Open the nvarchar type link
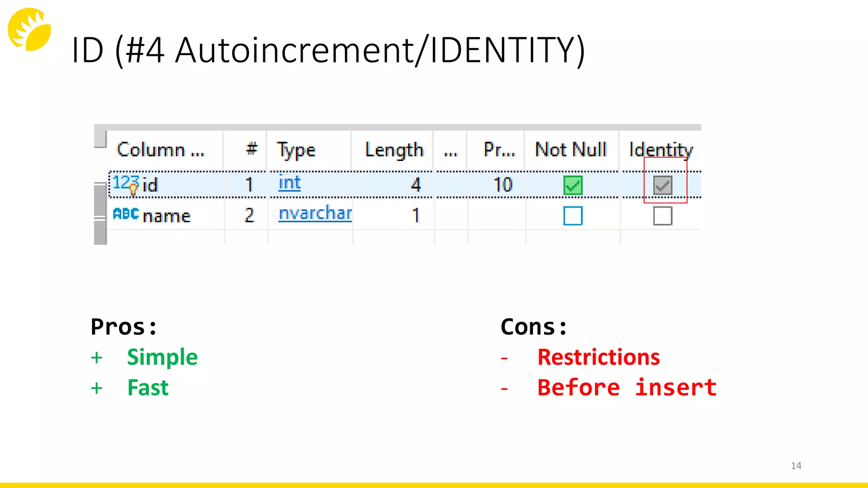868x488 pixels. [x=315, y=213]
